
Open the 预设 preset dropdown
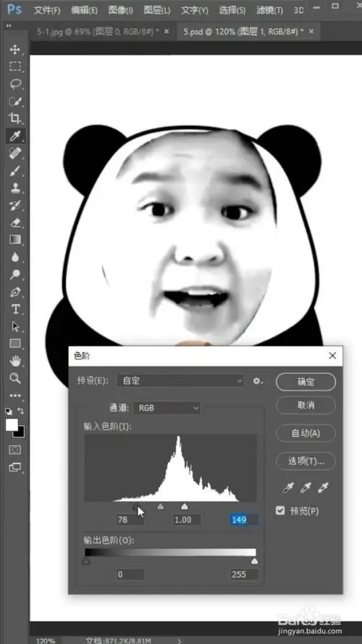tap(180, 381)
